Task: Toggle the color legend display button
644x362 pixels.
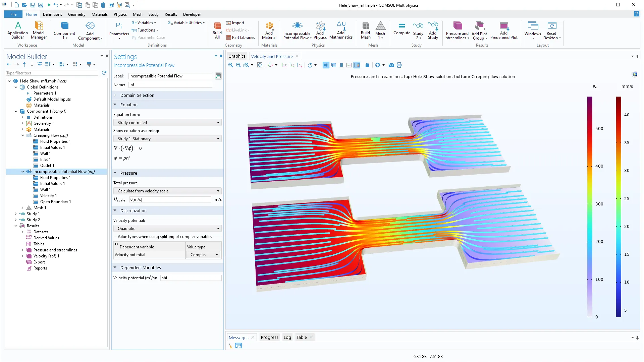Action: 357,65
